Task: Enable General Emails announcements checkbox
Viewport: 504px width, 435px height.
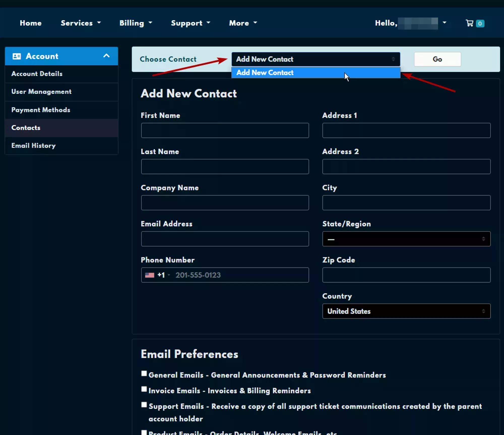Action: pyautogui.click(x=144, y=374)
